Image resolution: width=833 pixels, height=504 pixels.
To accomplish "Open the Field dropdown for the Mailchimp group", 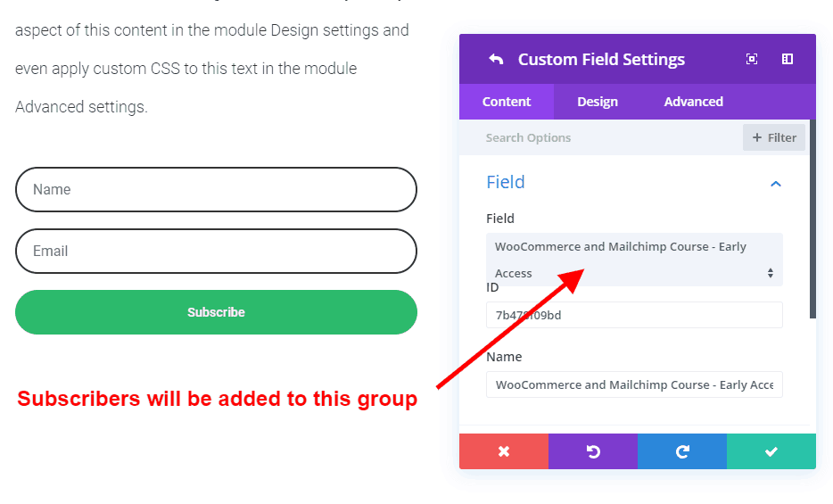I will [634, 260].
